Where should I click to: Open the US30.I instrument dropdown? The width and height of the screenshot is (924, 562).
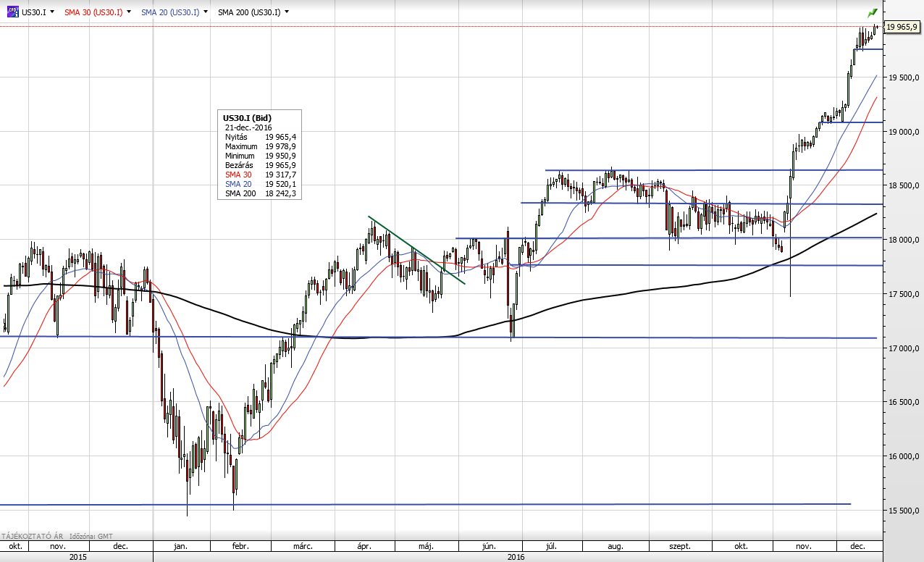click(52, 12)
